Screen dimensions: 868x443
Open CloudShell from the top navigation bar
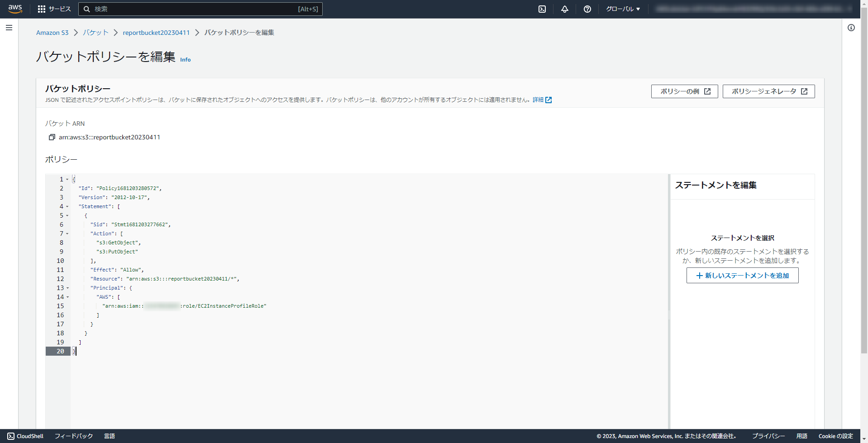pos(542,9)
